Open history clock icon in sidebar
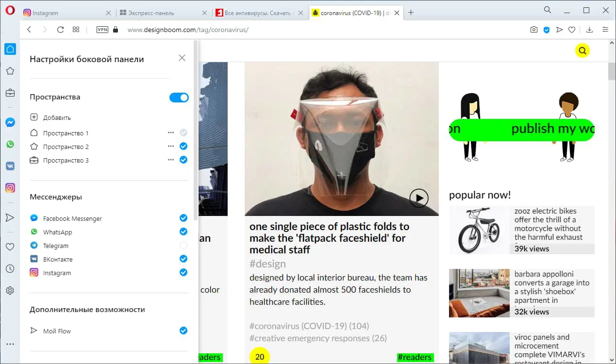The height and width of the screenshot is (364, 616). click(x=10, y=269)
